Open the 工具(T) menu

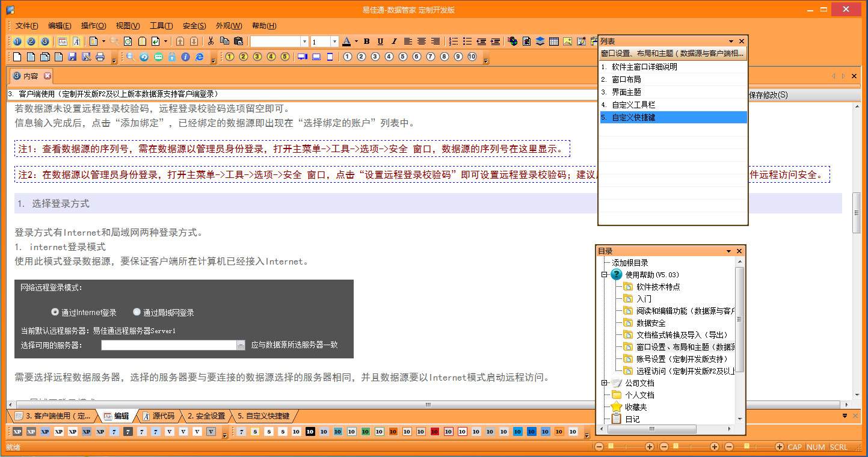coord(161,26)
